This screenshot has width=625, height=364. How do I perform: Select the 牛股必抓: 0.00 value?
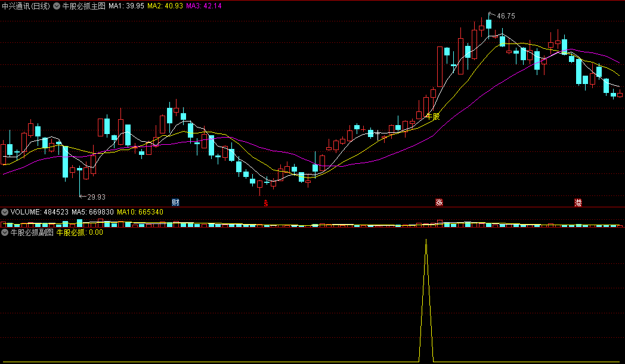(x=80, y=232)
